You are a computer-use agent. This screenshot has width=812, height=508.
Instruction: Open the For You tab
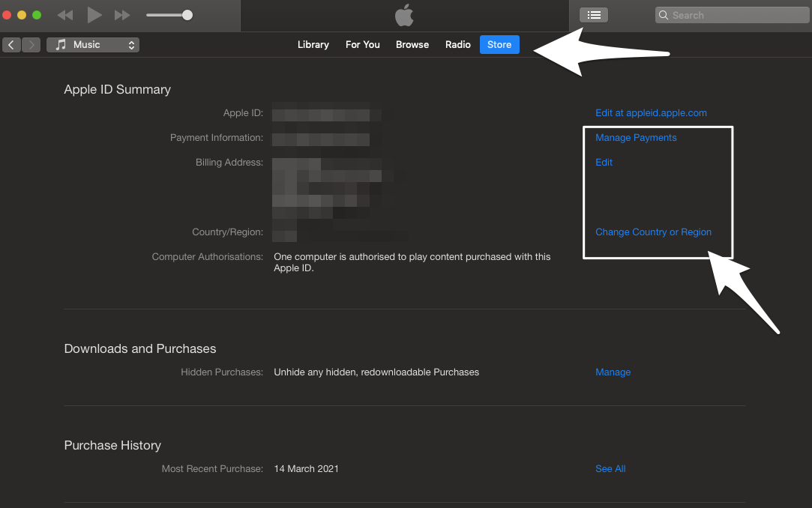pyautogui.click(x=362, y=44)
